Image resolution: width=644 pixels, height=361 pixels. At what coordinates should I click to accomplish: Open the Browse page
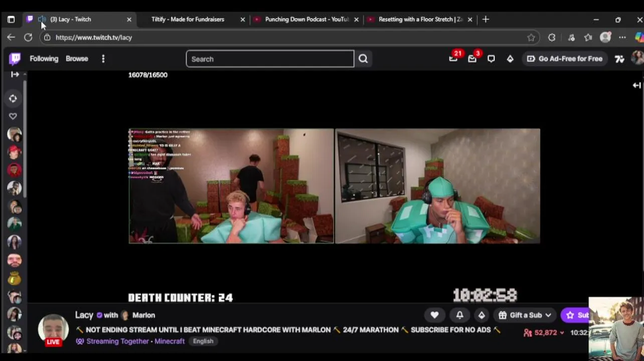click(x=77, y=59)
